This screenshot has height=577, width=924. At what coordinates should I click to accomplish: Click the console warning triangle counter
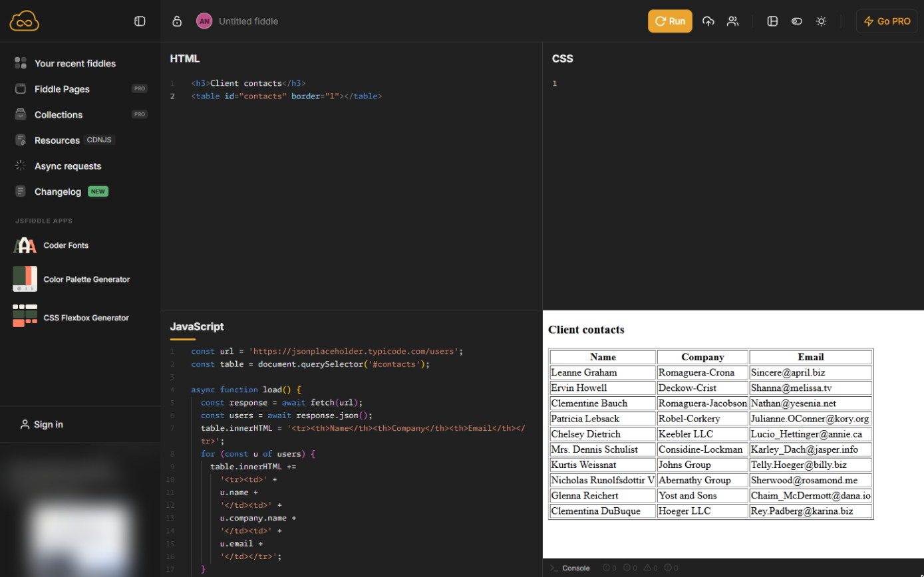(651, 568)
